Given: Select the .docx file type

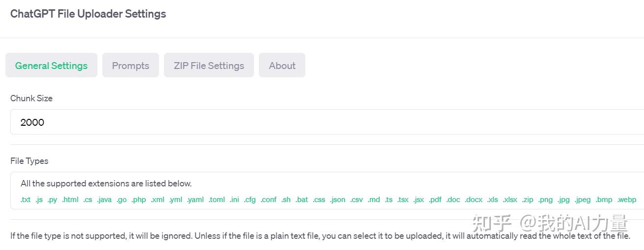Looking at the screenshot, I should (474, 200).
